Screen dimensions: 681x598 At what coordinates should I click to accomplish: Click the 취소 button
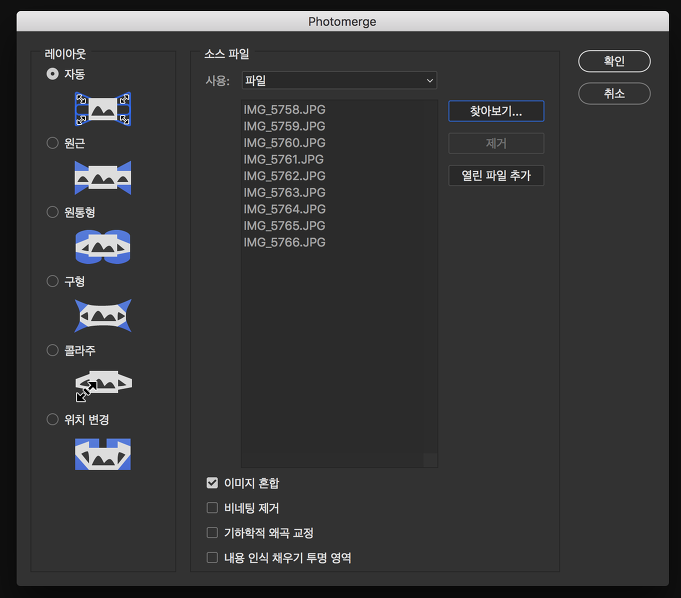614,93
